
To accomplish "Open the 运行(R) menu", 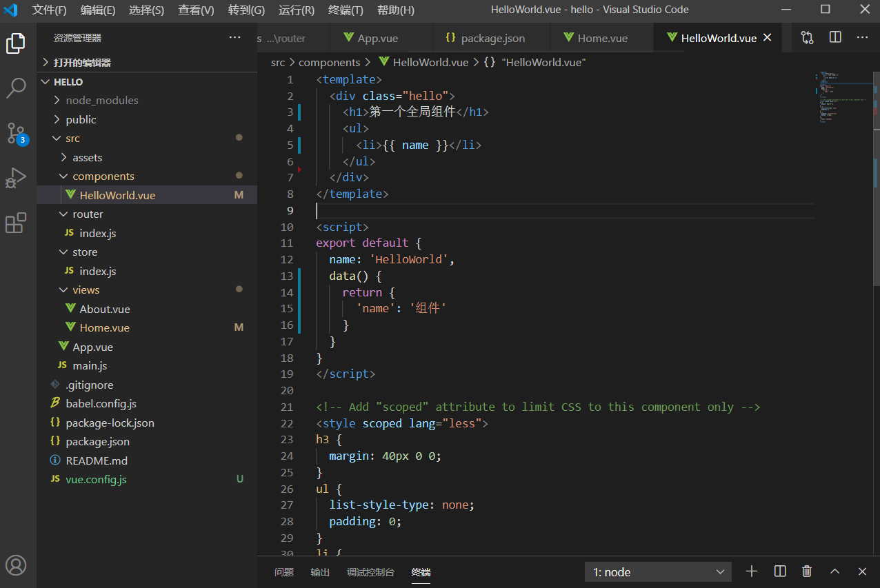I will tap(297, 10).
